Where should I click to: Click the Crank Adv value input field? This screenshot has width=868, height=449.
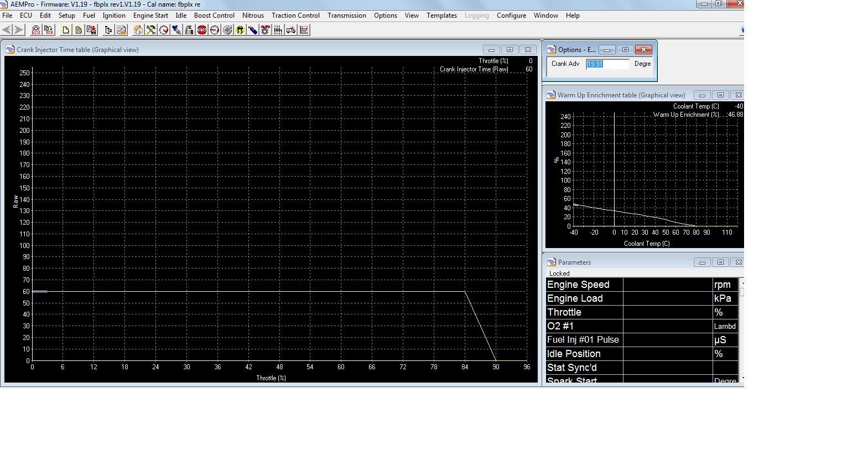click(x=607, y=64)
